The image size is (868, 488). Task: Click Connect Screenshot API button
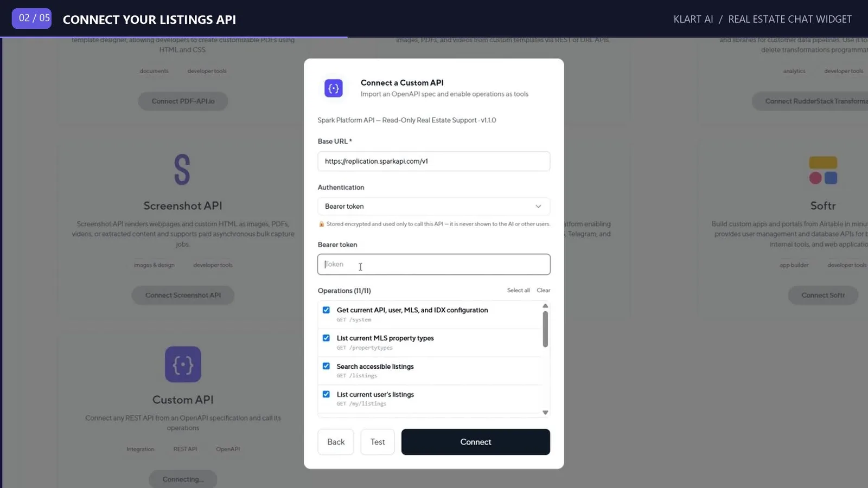183,296
